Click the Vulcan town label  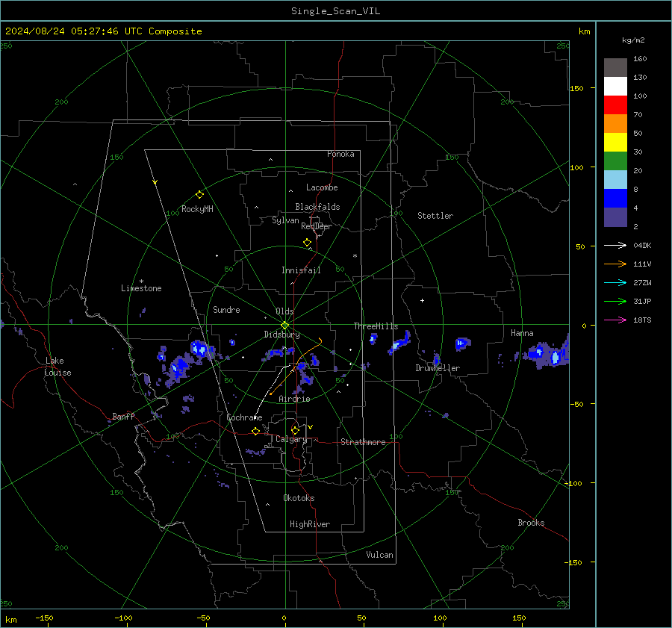click(x=379, y=555)
